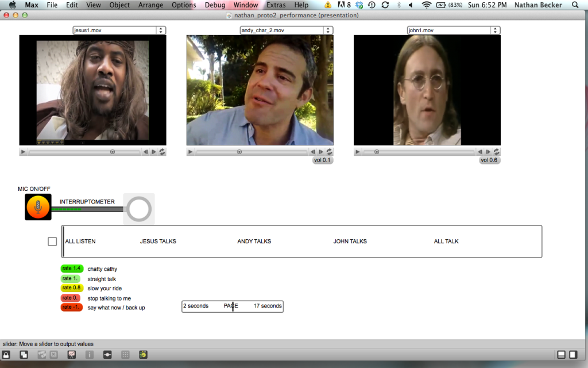The width and height of the screenshot is (588, 368).
Task: Open the Max application menu
Action: pyautogui.click(x=32, y=5)
